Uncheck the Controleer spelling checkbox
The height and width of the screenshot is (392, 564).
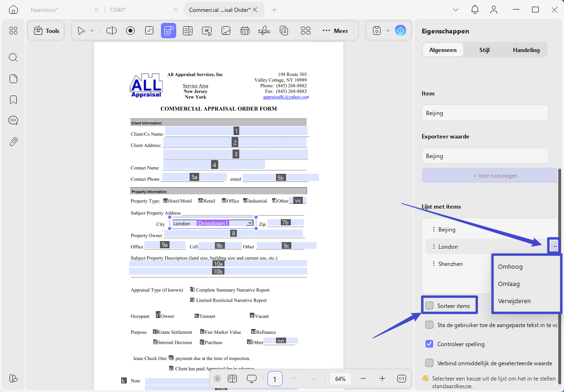tap(429, 344)
